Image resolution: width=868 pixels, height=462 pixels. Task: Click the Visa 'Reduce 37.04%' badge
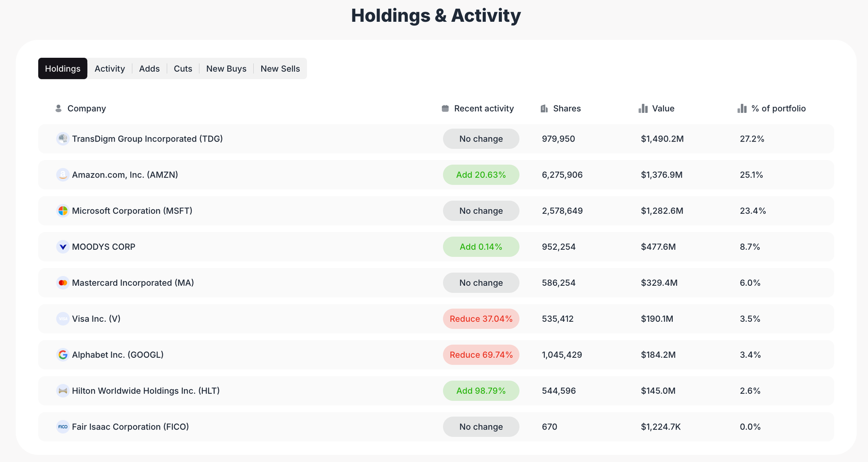(x=481, y=319)
